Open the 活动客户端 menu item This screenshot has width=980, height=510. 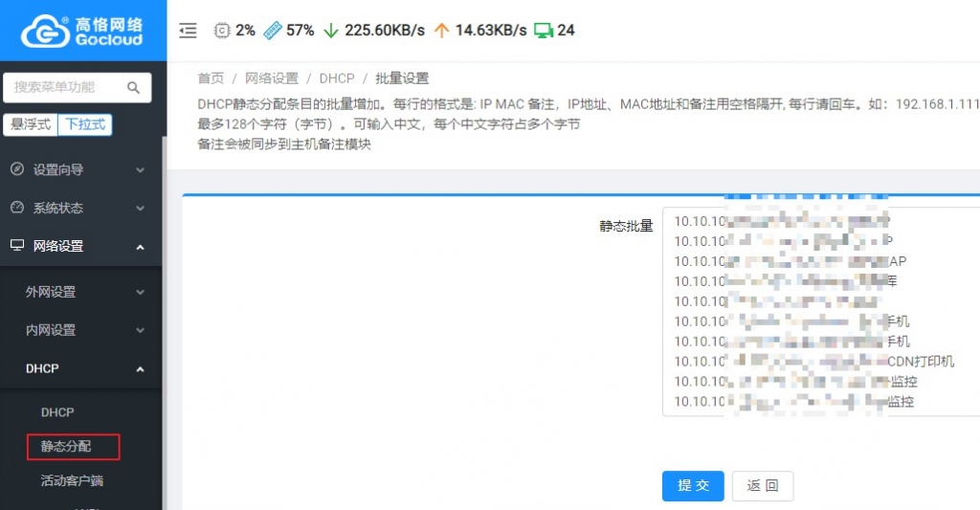pos(71,480)
